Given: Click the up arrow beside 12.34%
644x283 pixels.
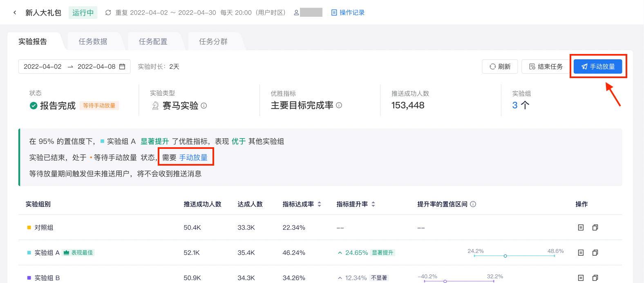Looking at the screenshot, I should pyautogui.click(x=340, y=278).
